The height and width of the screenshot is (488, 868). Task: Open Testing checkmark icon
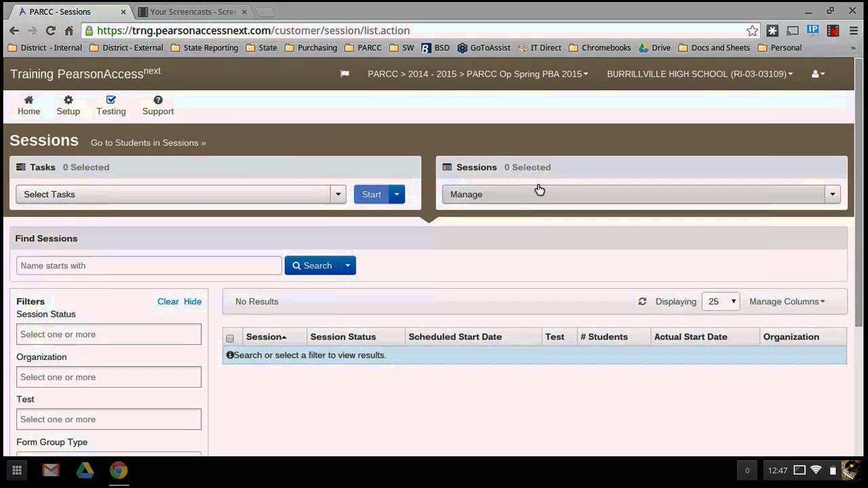pyautogui.click(x=111, y=100)
